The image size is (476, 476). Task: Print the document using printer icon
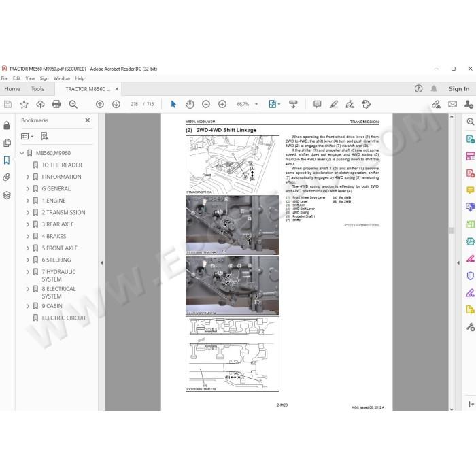tap(56, 105)
